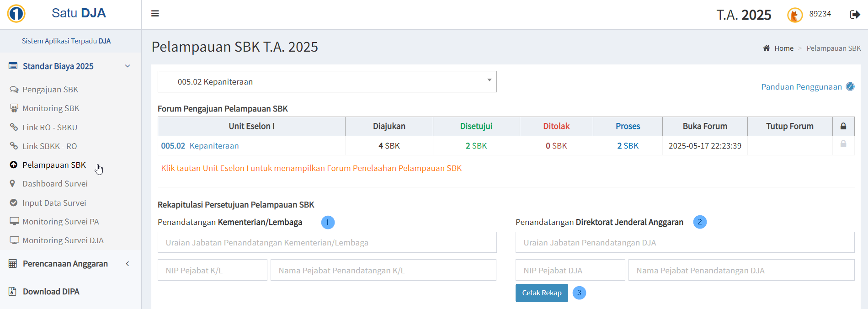The image size is (868, 309).
Task: Click the lock icon in Kepaniteraan row
Action: click(843, 144)
